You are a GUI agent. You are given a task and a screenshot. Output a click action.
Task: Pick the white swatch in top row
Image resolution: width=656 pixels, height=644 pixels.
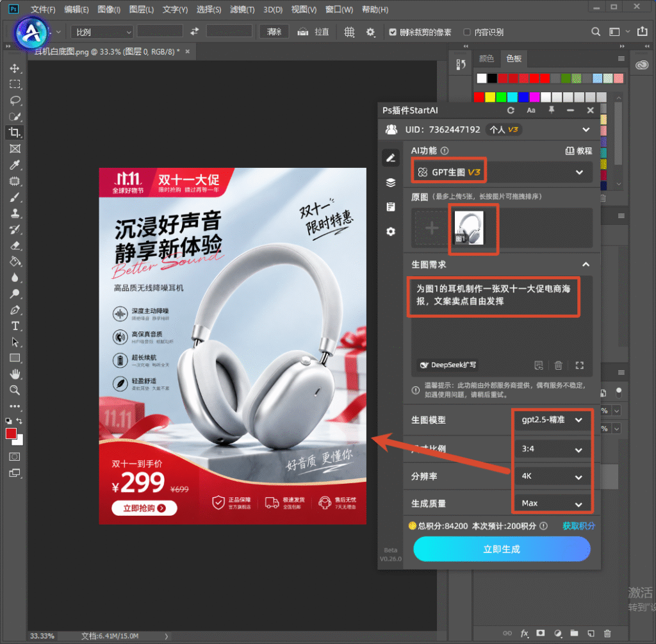point(482,78)
